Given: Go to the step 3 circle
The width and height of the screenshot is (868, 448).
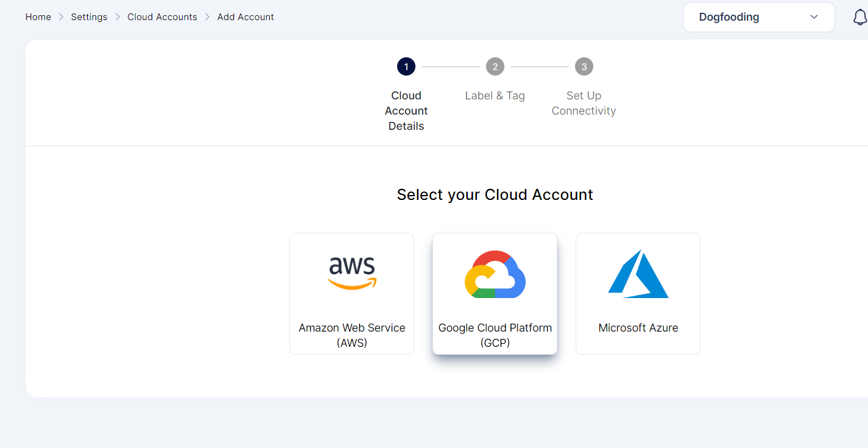Looking at the screenshot, I should [584, 66].
